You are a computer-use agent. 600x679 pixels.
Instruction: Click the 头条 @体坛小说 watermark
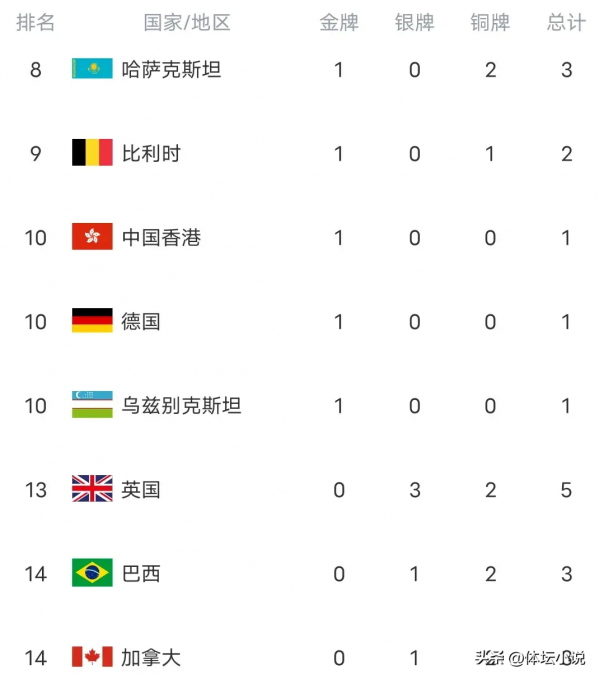click(x=530, y=657)
